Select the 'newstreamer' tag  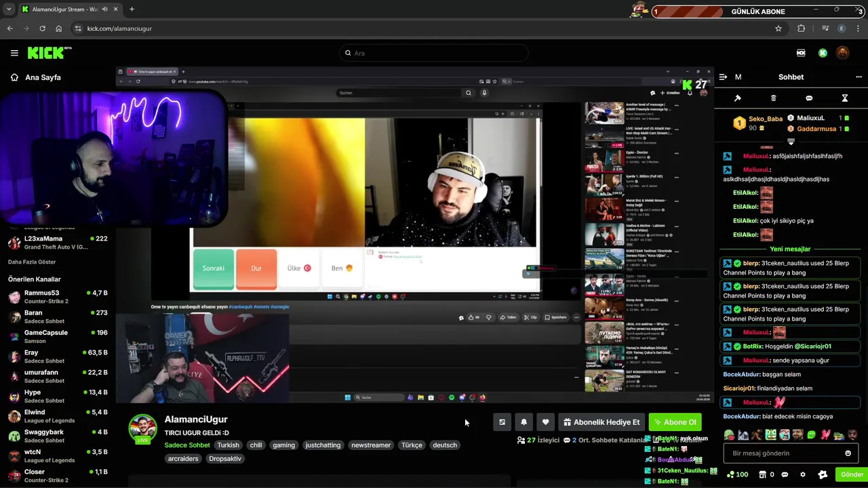pyautogui.click(x=371, y=445)
